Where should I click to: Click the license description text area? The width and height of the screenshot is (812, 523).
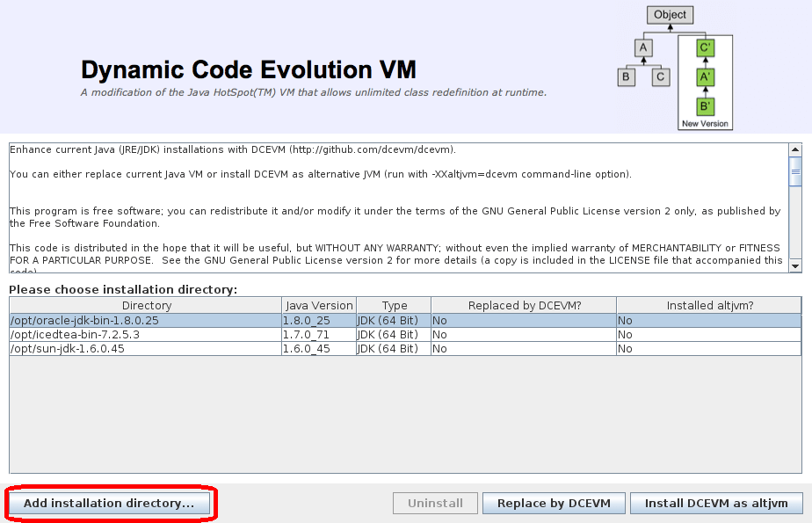399,208
